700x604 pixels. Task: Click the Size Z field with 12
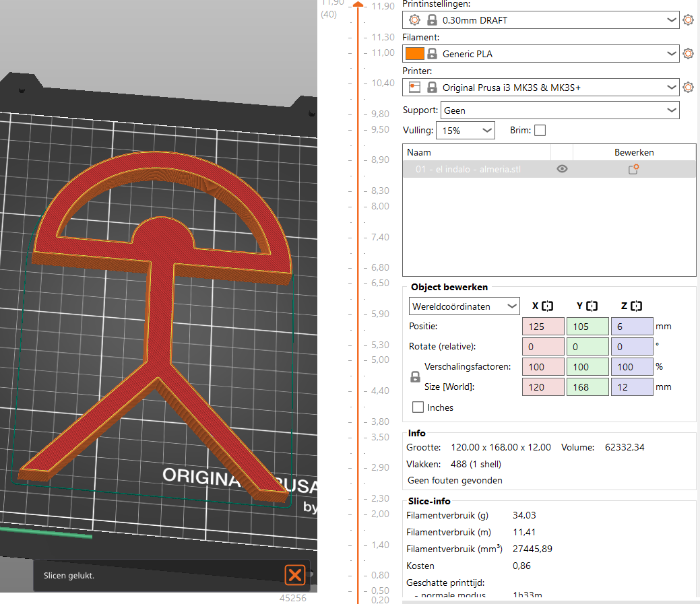pyautogui.click(x=632, y=387)
